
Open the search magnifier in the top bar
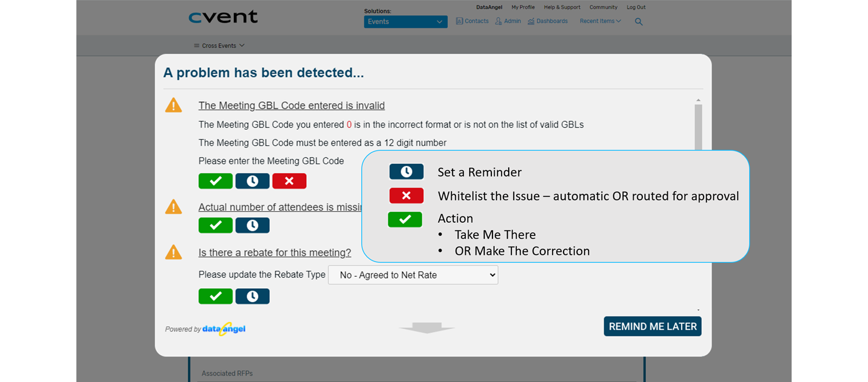pos(638,21)
